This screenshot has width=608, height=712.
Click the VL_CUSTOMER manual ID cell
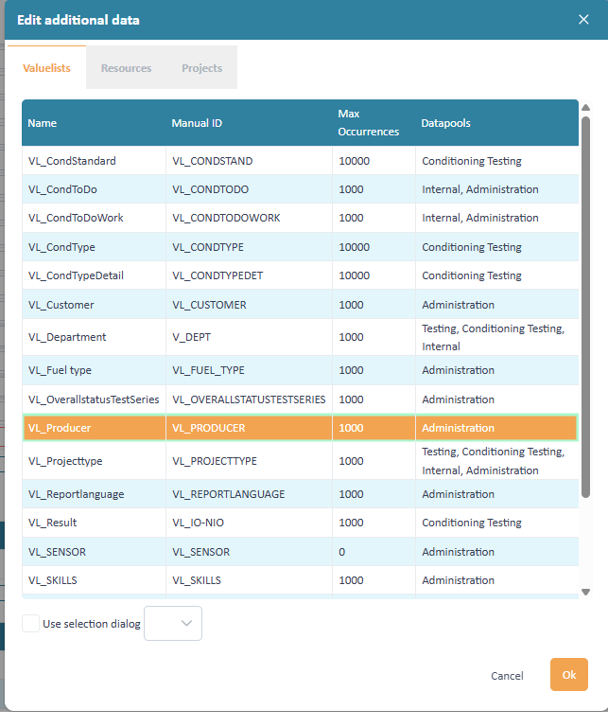249,305
